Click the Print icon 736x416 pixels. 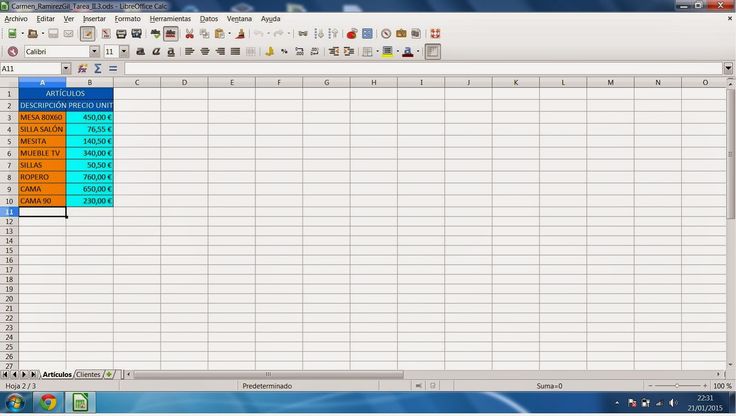(121, 33)
